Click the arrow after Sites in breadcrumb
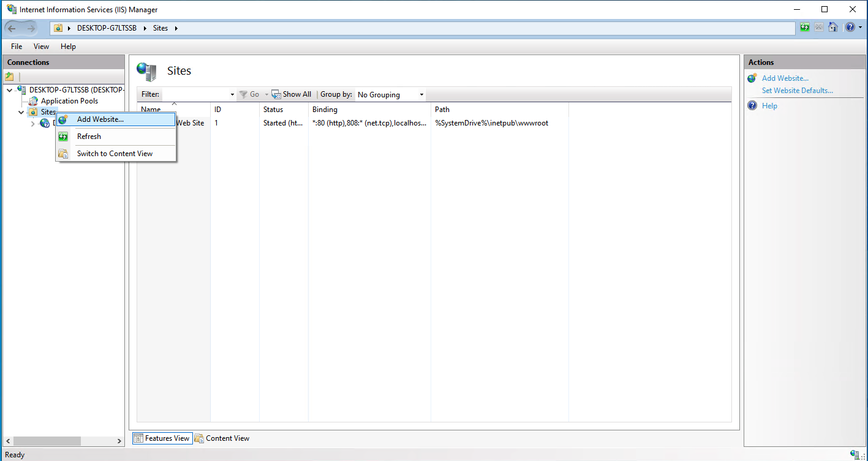 pos(176,28)
